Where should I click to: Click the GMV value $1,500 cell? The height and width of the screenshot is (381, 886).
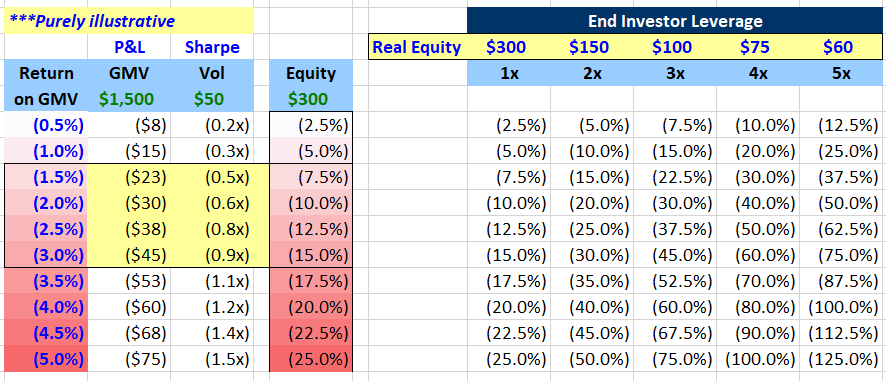click(x=129, y=99)
